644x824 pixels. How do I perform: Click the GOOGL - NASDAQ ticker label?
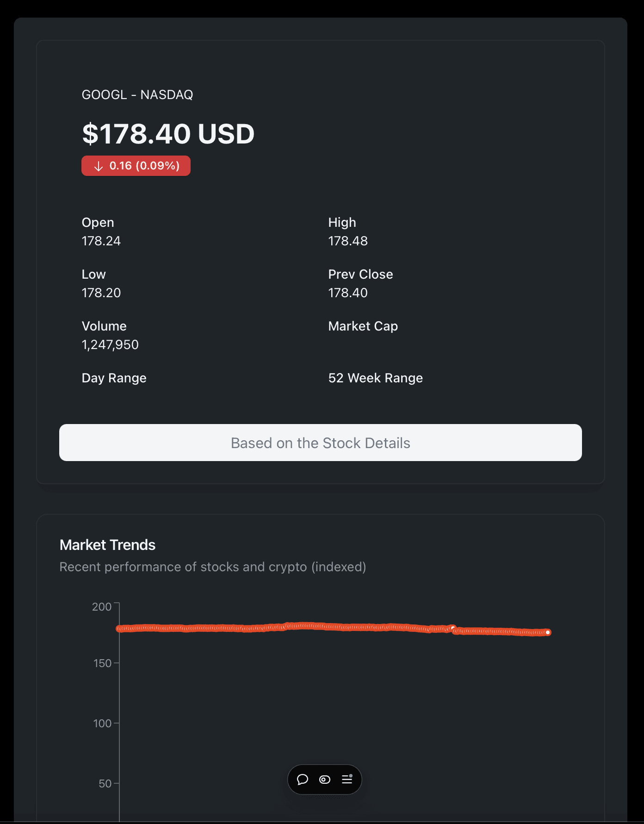pos(137,94)
